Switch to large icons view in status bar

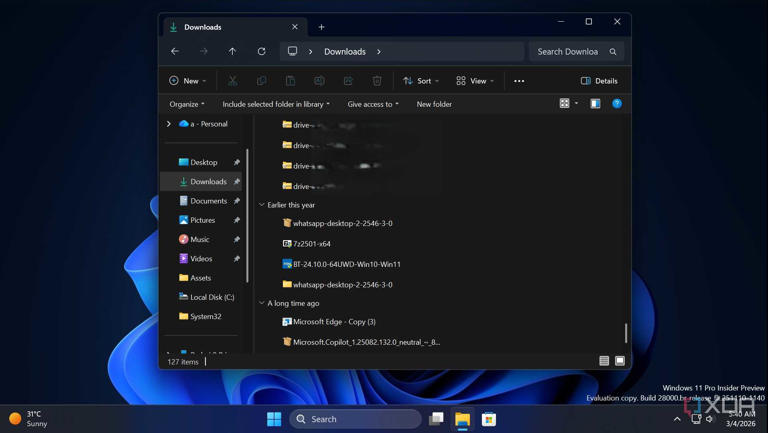click(x=620, y=361)
